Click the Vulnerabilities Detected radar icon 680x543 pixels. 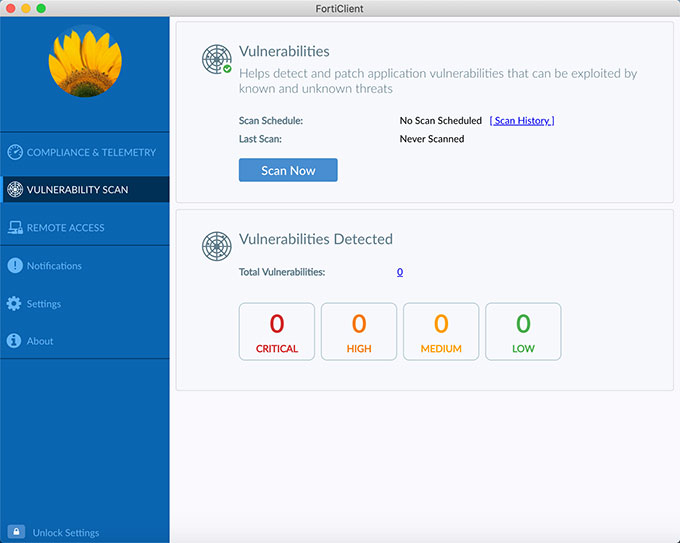tap(217, 245)
